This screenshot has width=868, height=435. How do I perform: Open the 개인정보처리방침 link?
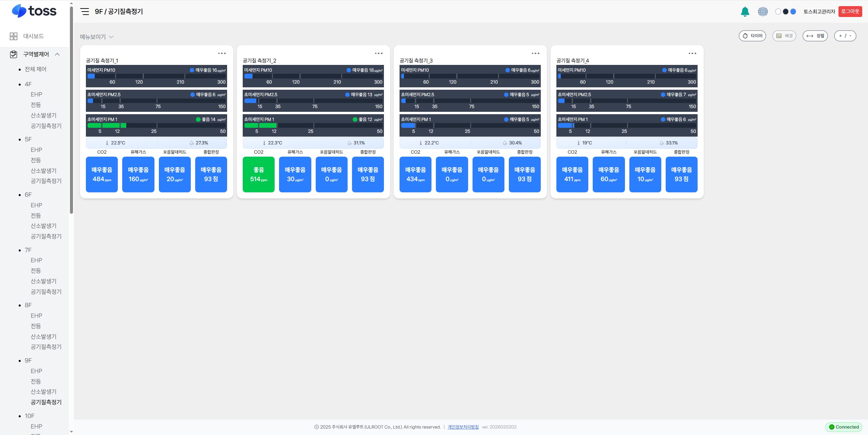463,427
